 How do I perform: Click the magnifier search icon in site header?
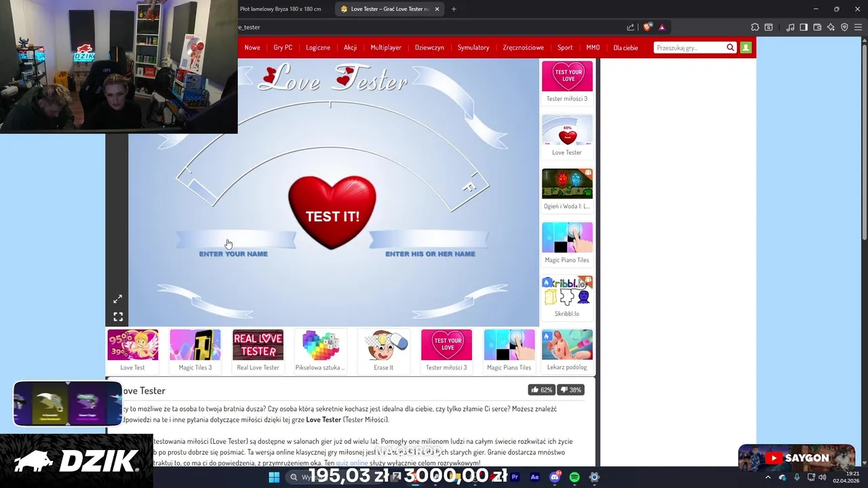[730, 47]
